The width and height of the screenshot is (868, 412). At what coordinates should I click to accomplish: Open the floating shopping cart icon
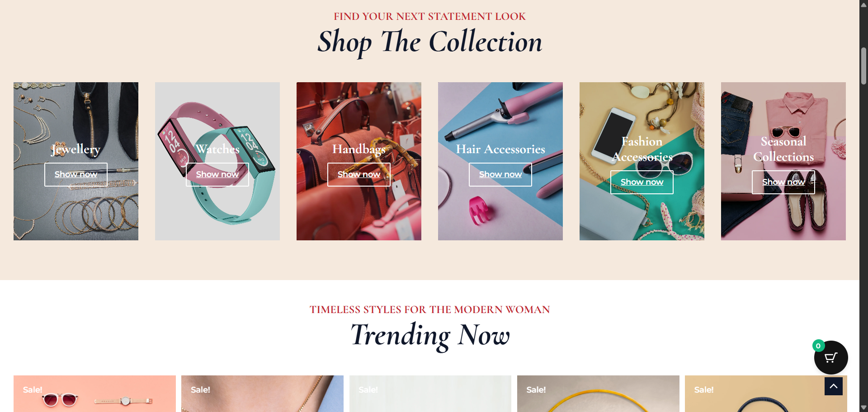pos(831,357)
